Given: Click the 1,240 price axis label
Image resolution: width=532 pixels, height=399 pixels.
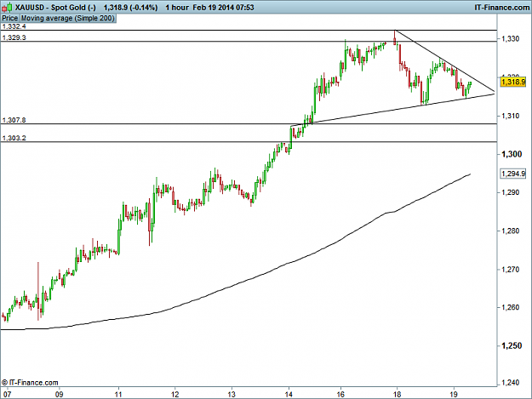Looking at the screenshot, I should [x=511, y=383].
